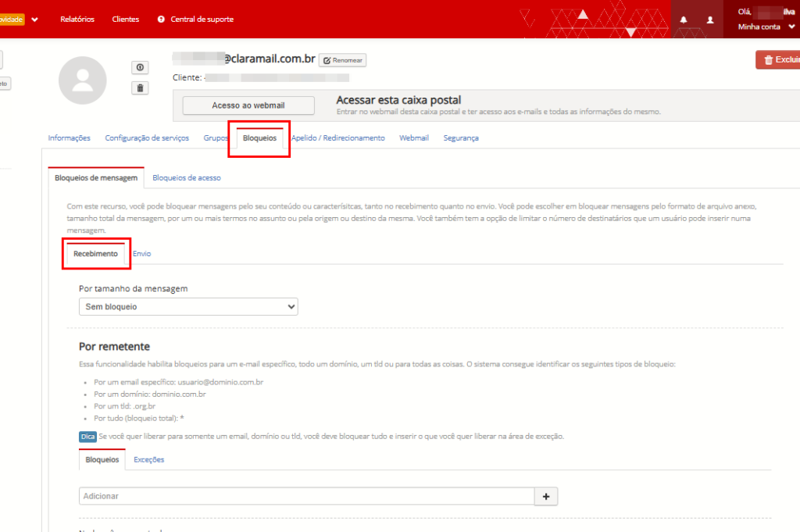Viewport: 800px width, 532px height.
Task: Open the Central de suporte help link
Action: (x=195, y=19)
